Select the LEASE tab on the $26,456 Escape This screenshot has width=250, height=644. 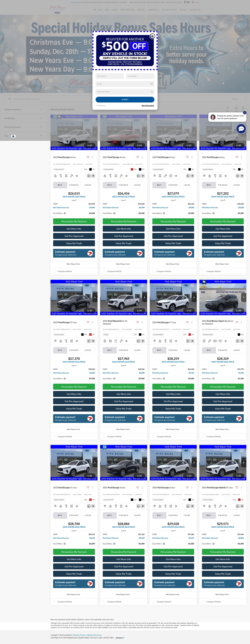pos(137,185)
